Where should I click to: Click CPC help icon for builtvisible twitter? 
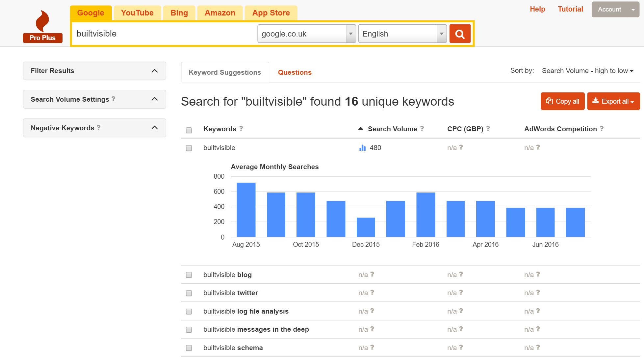[461, 292]
